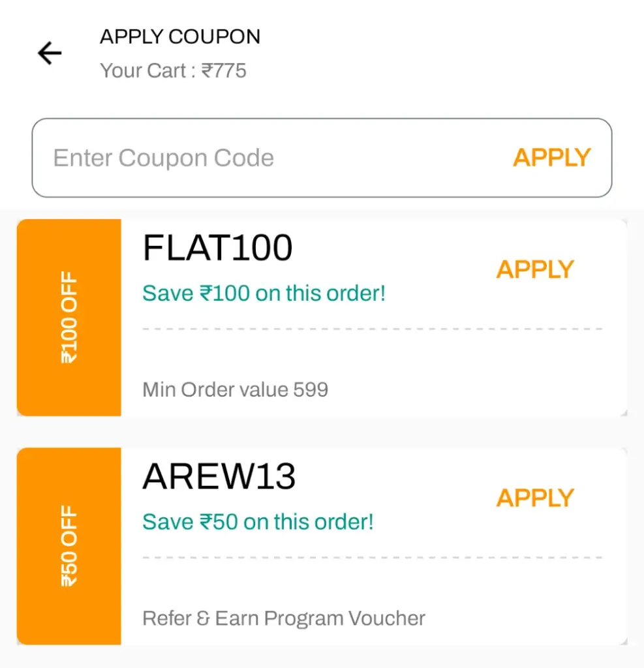Tap the orange ₹50 OFF banner
This screenshot has height=668, width=644.
click(x=69, y=546)
